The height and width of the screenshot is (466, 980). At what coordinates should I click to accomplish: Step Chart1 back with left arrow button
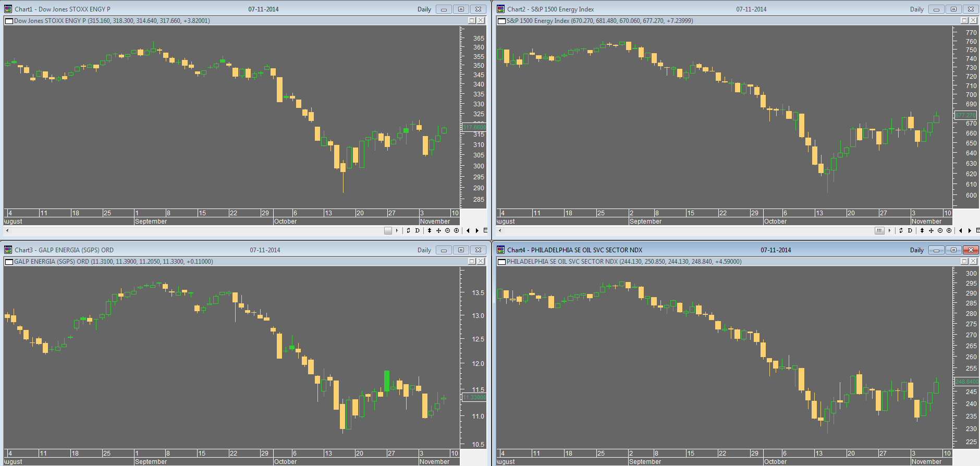[468, 230]
